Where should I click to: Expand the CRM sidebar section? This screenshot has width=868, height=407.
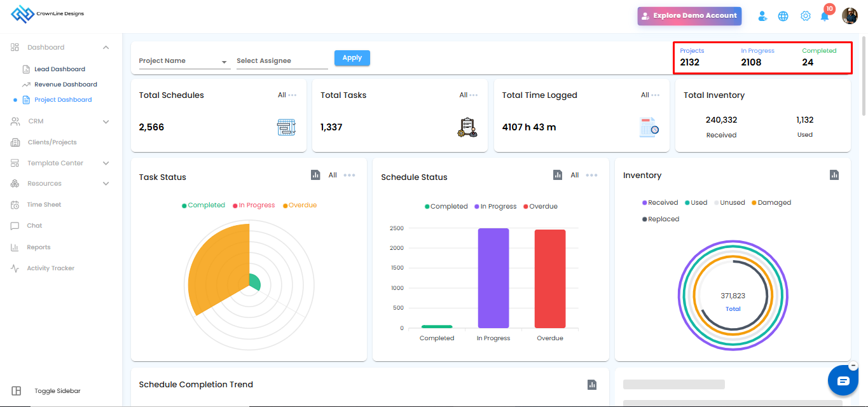tap(60, 121)
